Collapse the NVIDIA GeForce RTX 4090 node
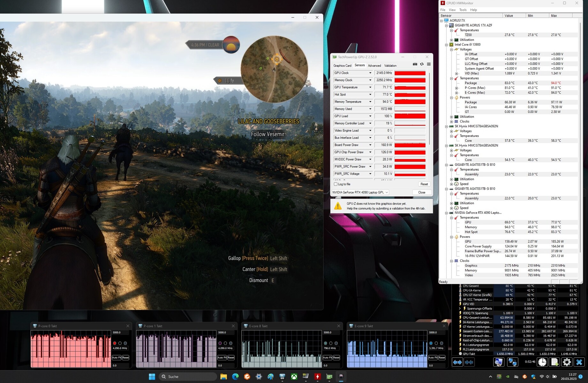 tap(446, 213)
